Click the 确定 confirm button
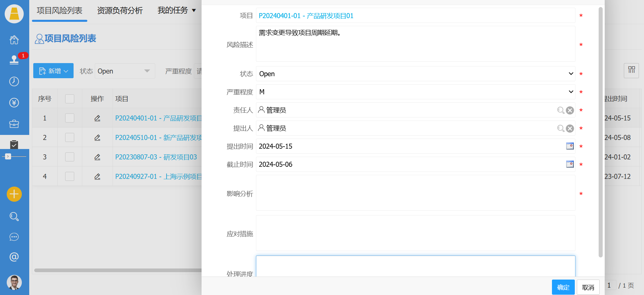The image size is (644, 295). (x=563, y=287)
